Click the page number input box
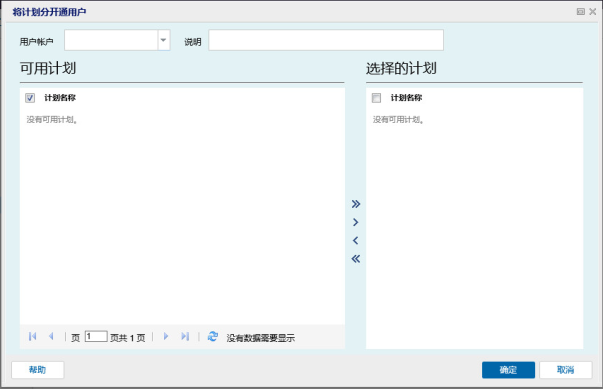Viewport: 603px width, 389px height. [96, 337]
